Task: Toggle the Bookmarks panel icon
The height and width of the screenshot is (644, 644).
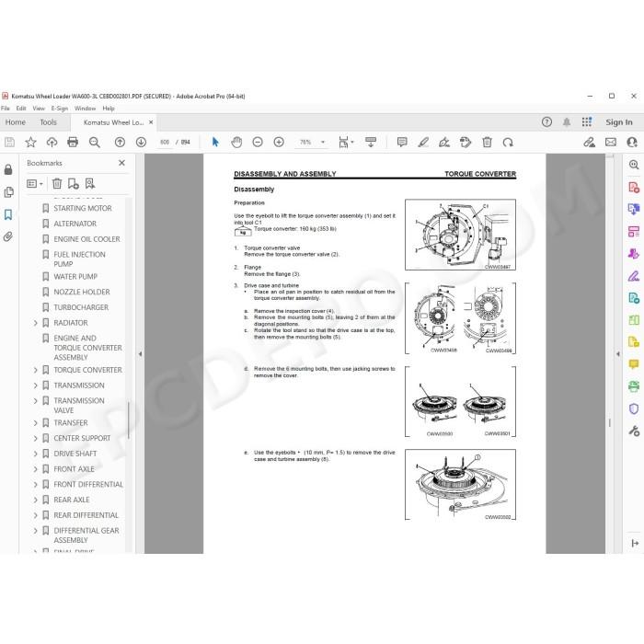Action: tap(8, 214)
